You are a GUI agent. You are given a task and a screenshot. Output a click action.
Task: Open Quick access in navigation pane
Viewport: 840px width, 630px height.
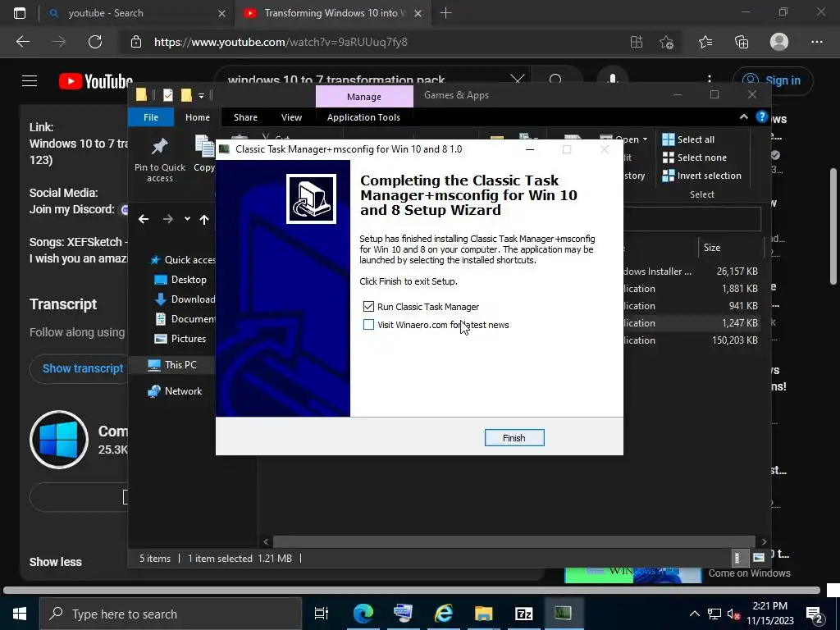coord(183,260)
